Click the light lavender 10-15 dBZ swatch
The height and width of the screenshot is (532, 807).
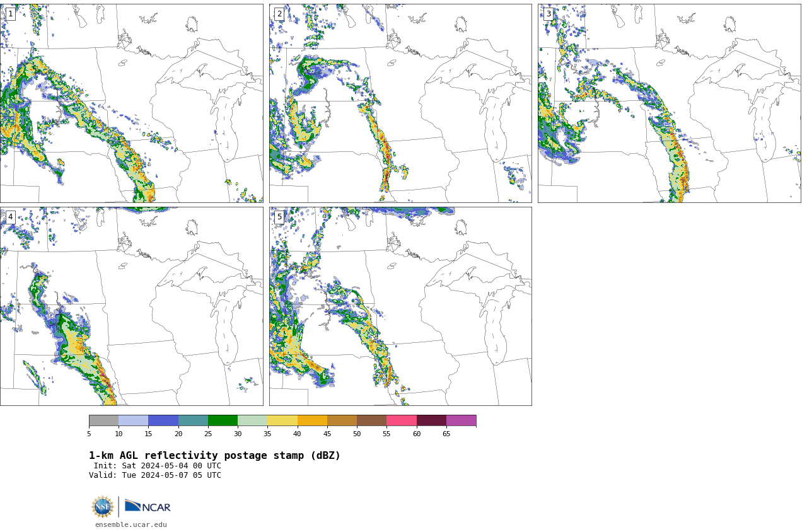[133, 420]
